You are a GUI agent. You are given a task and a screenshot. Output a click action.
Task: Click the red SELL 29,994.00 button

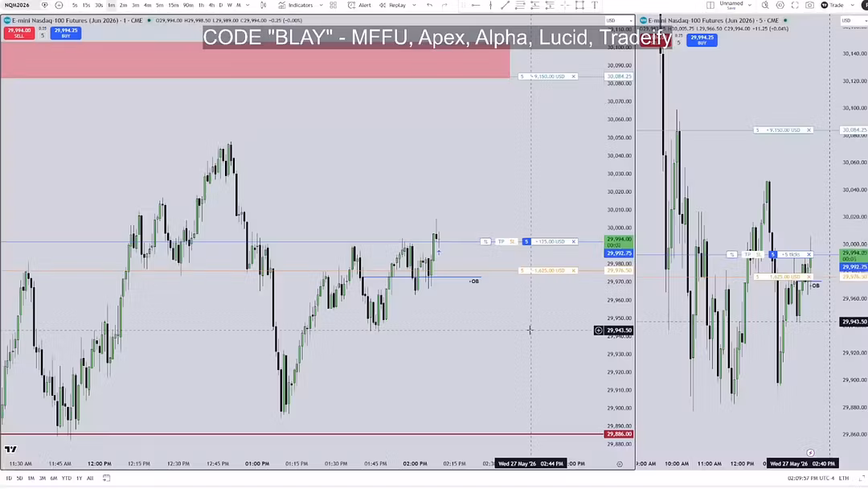(18, 33)
